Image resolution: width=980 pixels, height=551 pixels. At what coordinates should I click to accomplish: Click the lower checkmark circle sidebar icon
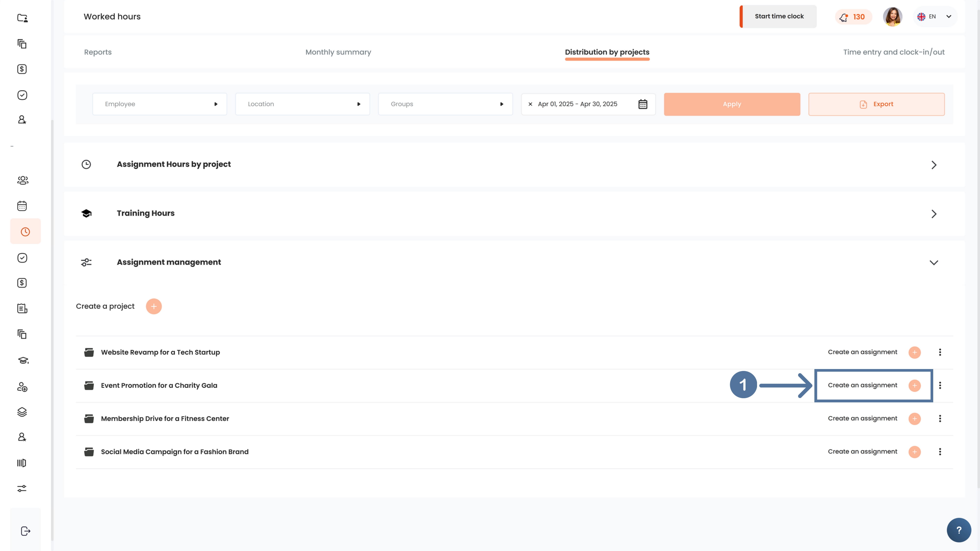(x=22, y=258)
